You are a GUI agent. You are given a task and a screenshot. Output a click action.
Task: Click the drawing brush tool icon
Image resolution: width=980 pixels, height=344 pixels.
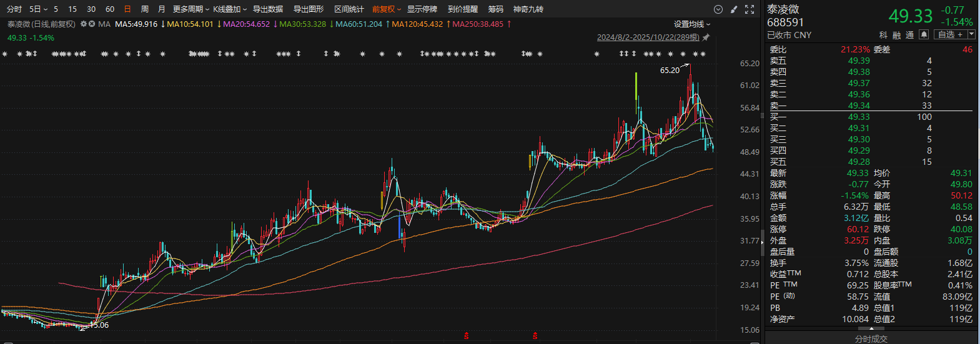[734, 9]
